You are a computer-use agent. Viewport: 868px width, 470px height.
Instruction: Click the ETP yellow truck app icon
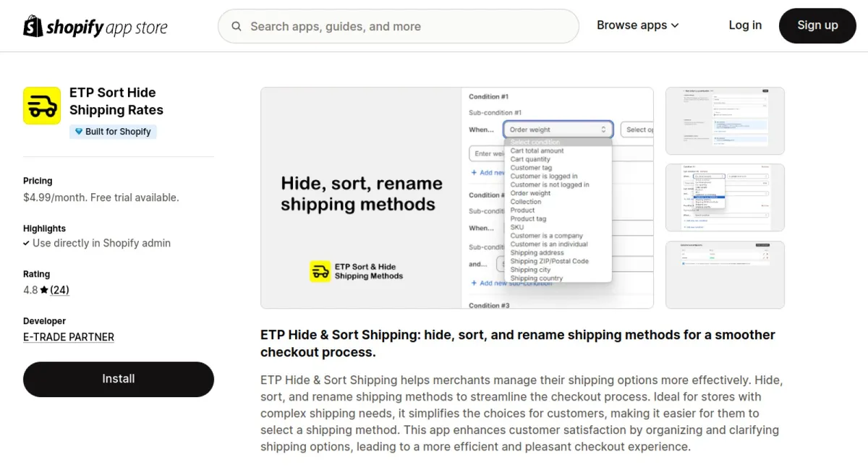click(x=42, y=106)
